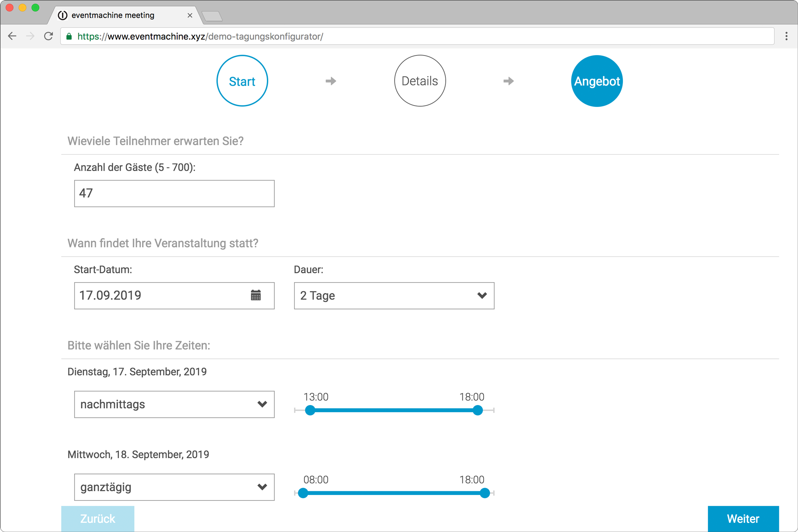
Task: Open the calendar date picker icon
Action: 256,296
